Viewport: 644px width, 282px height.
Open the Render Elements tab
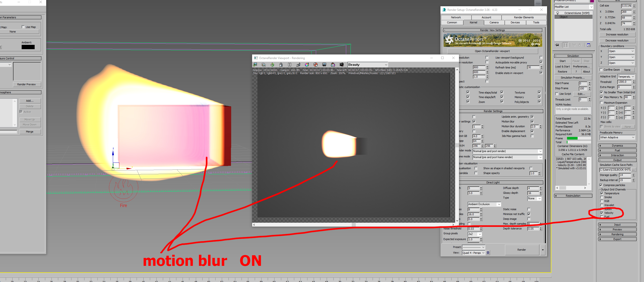[x=523, y=17]
